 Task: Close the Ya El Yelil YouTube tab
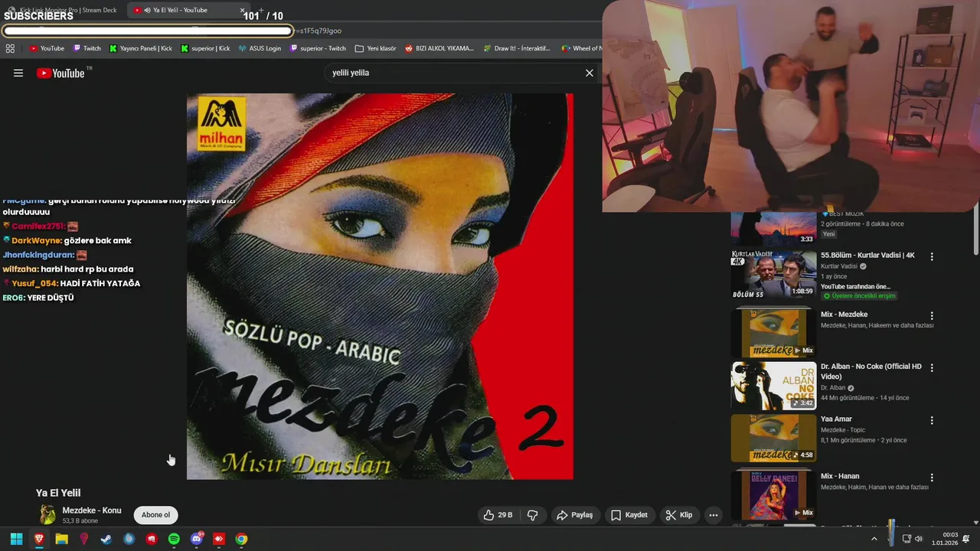click(x=242, y=11)
